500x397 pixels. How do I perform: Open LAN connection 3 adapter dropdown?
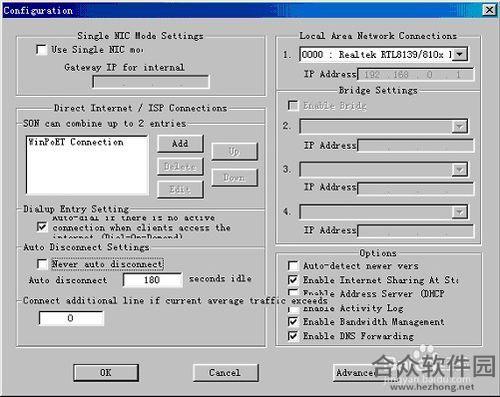point(460,170)
